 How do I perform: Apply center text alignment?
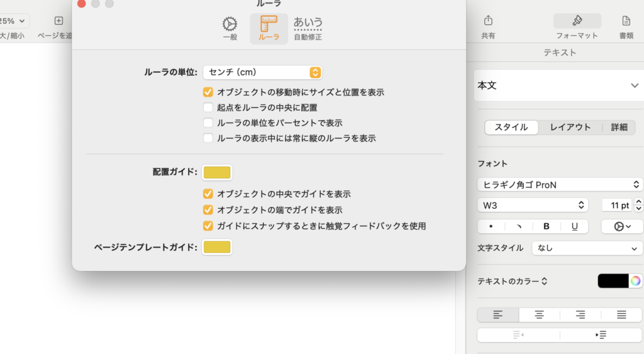coord(539,315)
